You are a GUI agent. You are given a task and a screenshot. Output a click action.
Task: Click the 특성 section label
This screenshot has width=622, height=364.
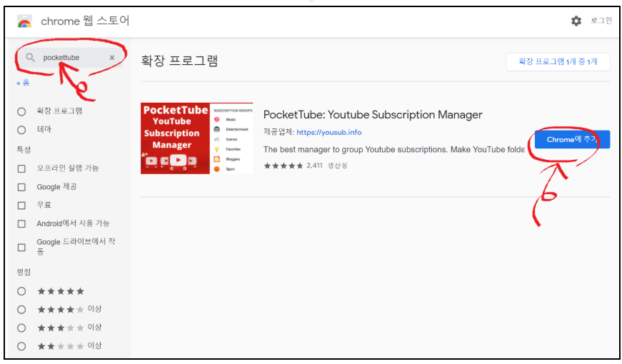(x=24, y=149)
